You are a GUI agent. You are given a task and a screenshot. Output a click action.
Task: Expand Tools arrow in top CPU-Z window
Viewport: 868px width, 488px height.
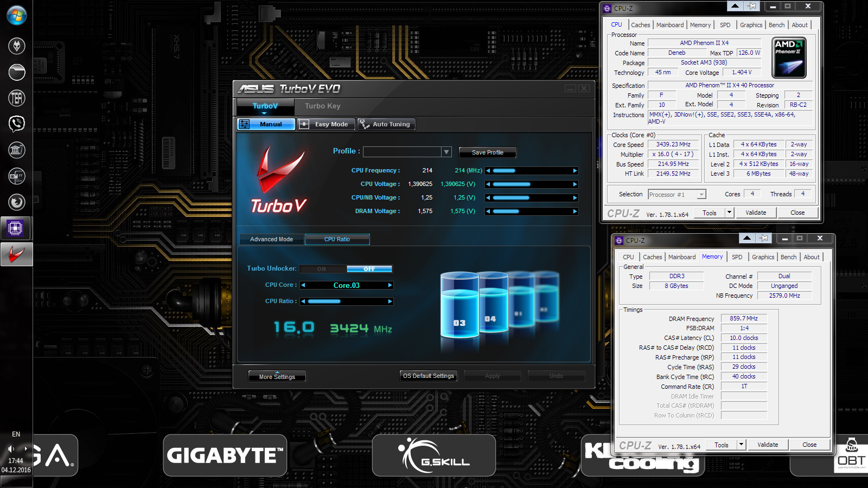(x=730, y=213)
